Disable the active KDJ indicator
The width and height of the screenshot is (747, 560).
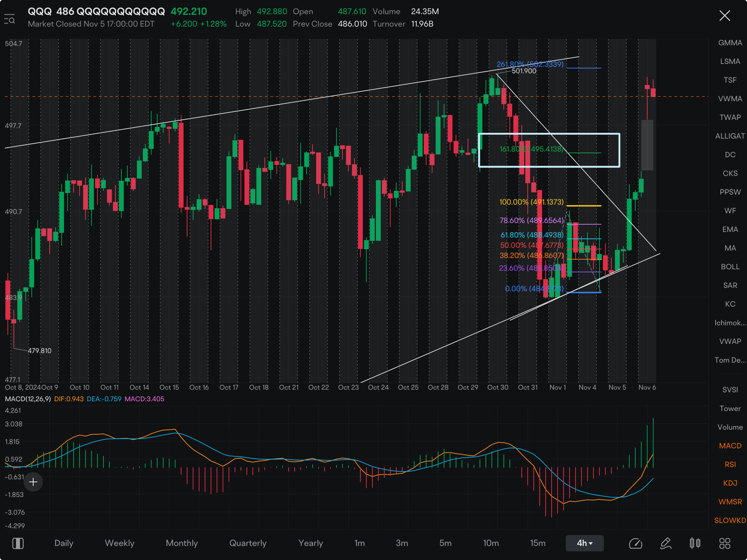pyautogui.click(x=730, y=483)
